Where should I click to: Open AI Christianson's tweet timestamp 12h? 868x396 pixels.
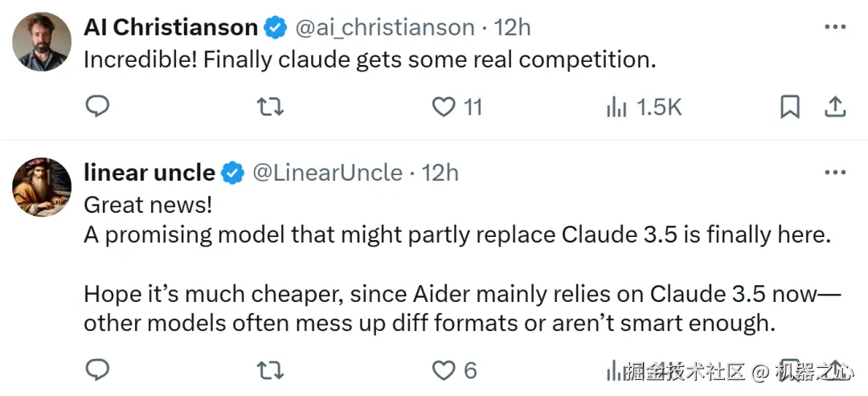coord(512,27)
